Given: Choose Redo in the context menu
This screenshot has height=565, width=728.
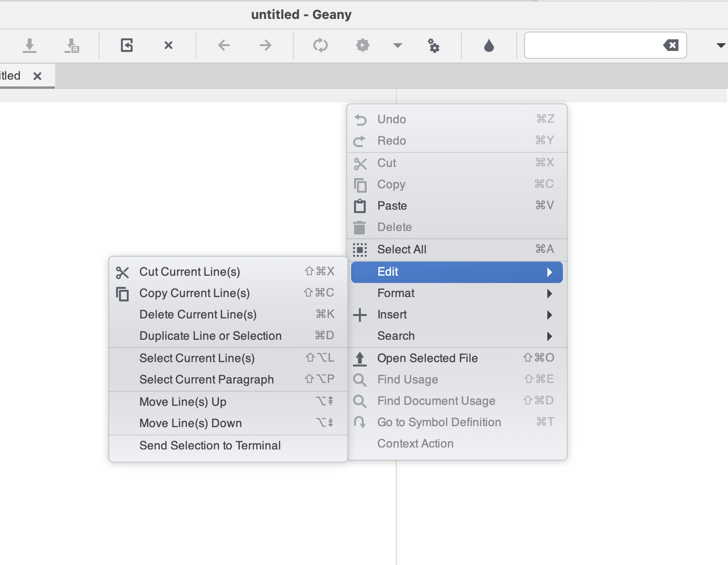Looking at the screenshot, I should point(457,140).
